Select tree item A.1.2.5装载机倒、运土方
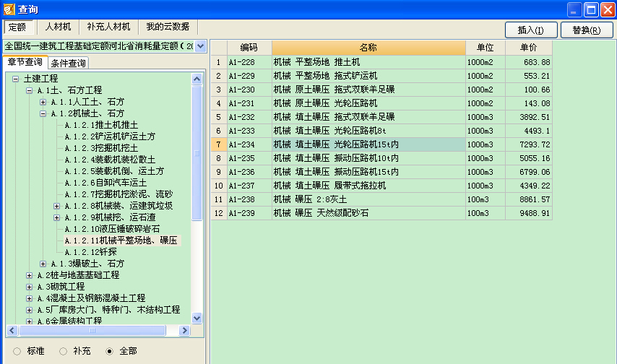Image resolution: width=617 pixels, height=364 pixels. 114,171
